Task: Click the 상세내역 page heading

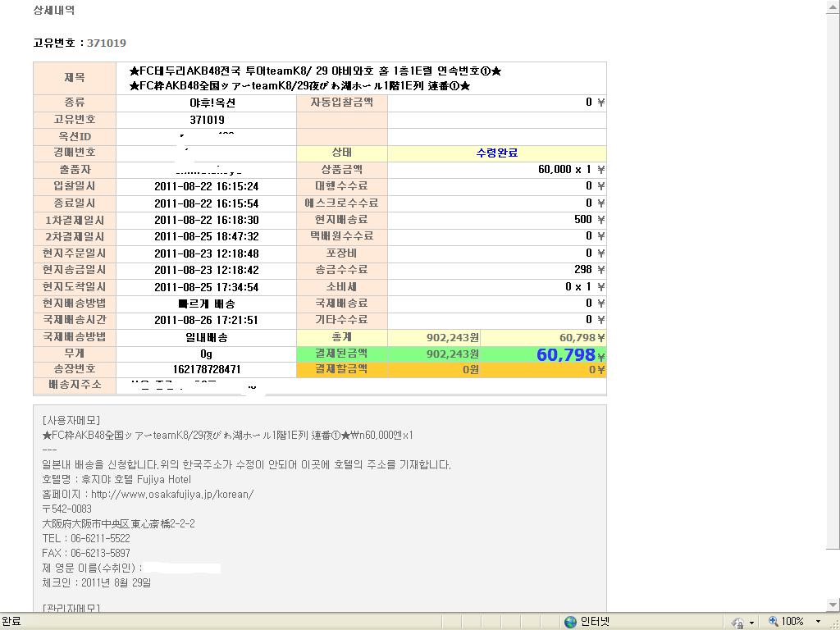Action: click(53, 11)
